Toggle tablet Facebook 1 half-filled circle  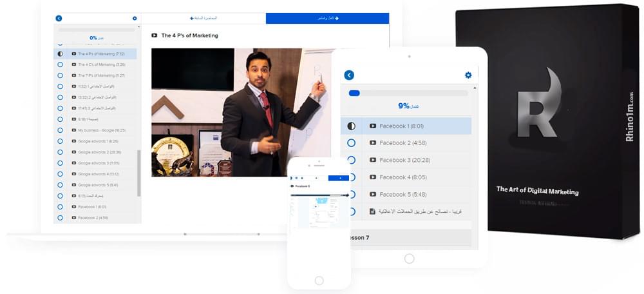[351, 126]
